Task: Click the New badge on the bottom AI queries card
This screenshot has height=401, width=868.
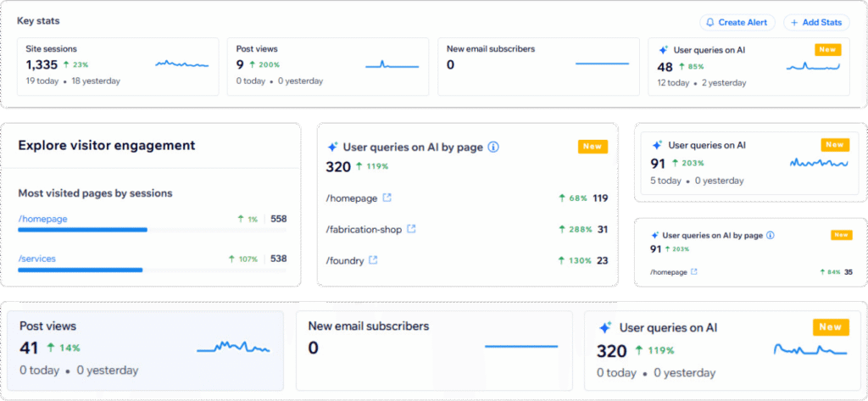Action: click(x=830, y=327)
